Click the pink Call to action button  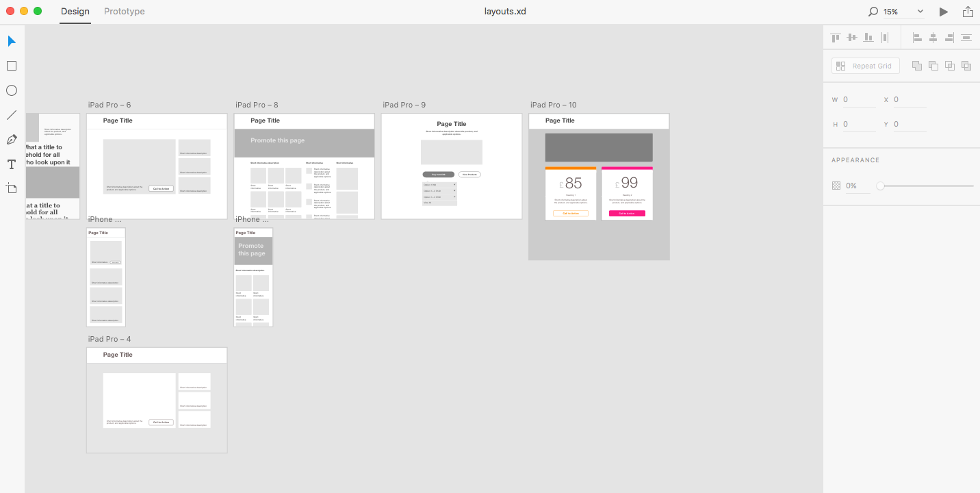click(x=627, y=214)
